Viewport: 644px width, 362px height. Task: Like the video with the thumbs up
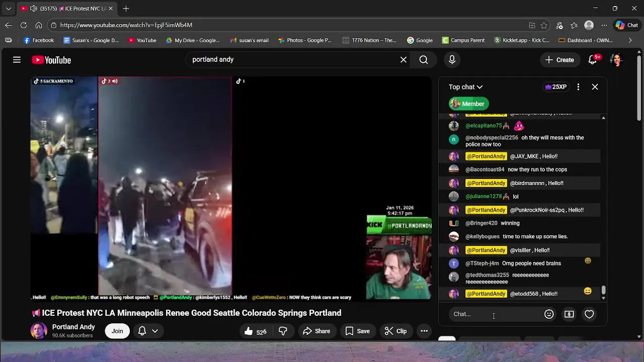255,331
